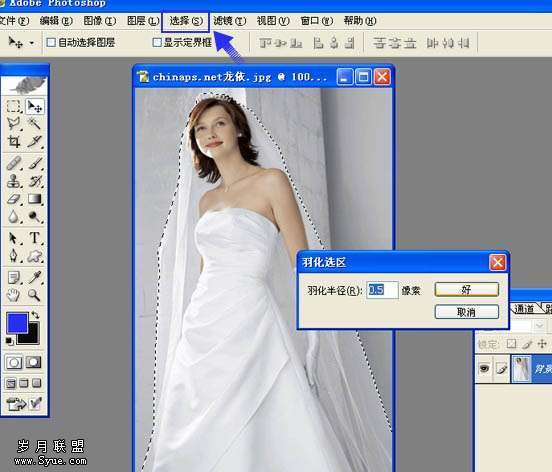Enable the 显示定界框 checkbox
Image resolution: width=552 pixels, height=472 pixels.
(157, 43)
